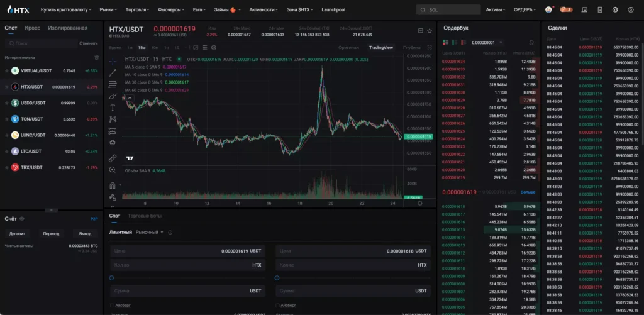
Task: Click the Перевод button
Action: tap(52, 233)
